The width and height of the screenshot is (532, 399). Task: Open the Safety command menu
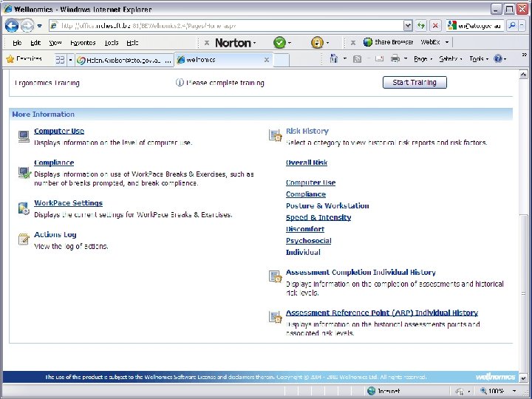coord(450,59)
